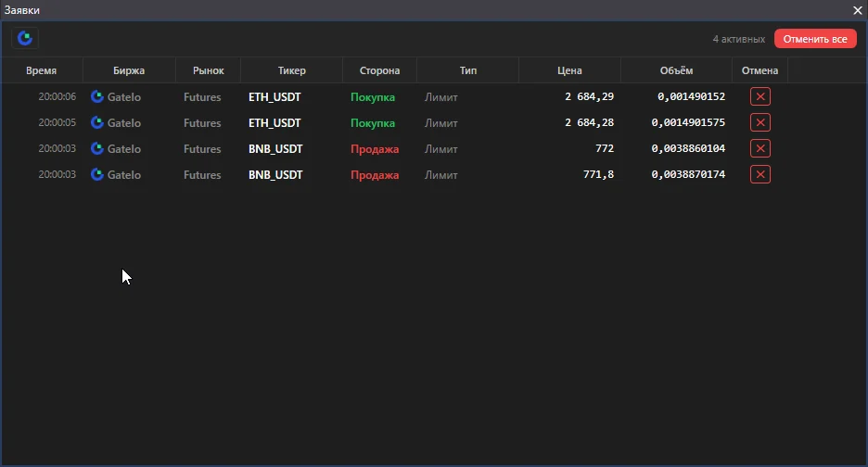The width and height of the screenshot is (868, 467).
Task: Cancel the ETH_USDT order at 2 684,29
Action: 760,96
